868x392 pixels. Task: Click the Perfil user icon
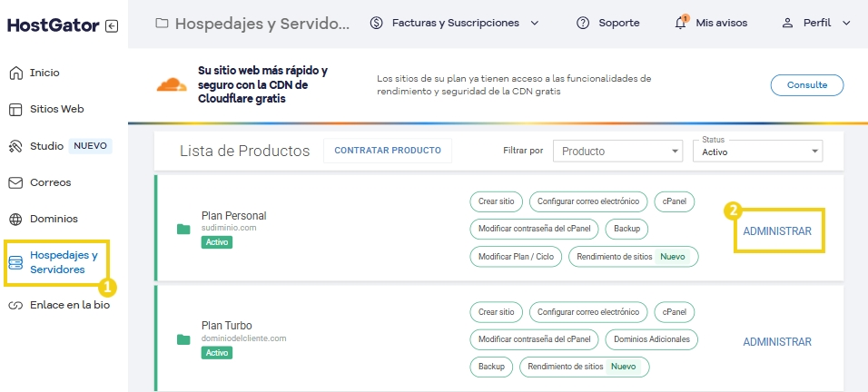click(787, 24)
